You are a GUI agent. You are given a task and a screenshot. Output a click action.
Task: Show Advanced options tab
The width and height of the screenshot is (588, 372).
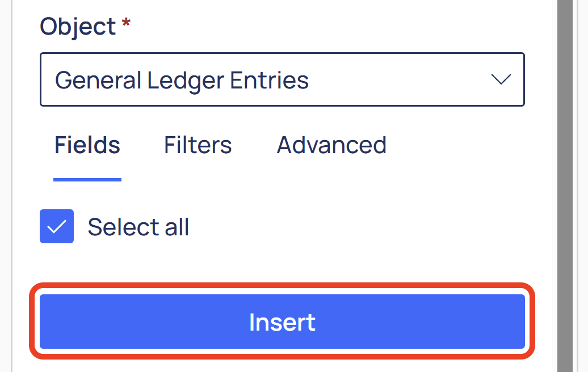tap(331, 146)
